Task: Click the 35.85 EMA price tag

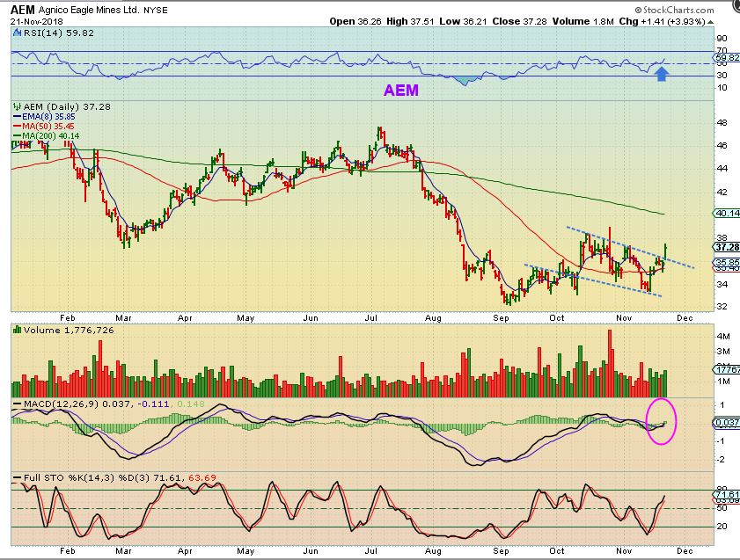Action: (x=727, y=262)
